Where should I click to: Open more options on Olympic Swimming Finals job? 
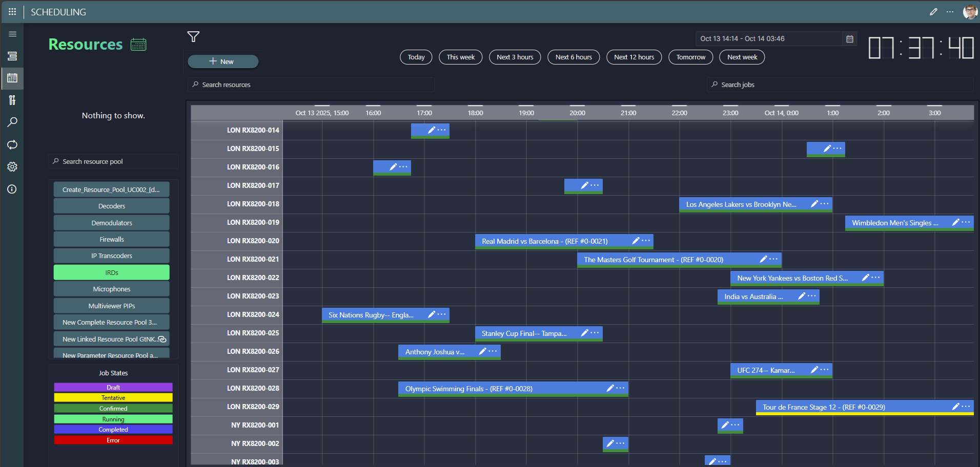point(621,388)
